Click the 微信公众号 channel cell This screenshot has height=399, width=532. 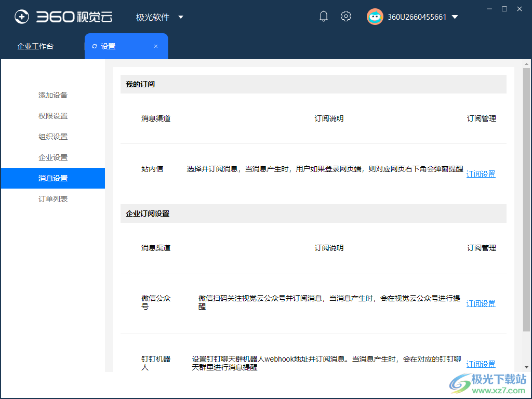point(156,302)
